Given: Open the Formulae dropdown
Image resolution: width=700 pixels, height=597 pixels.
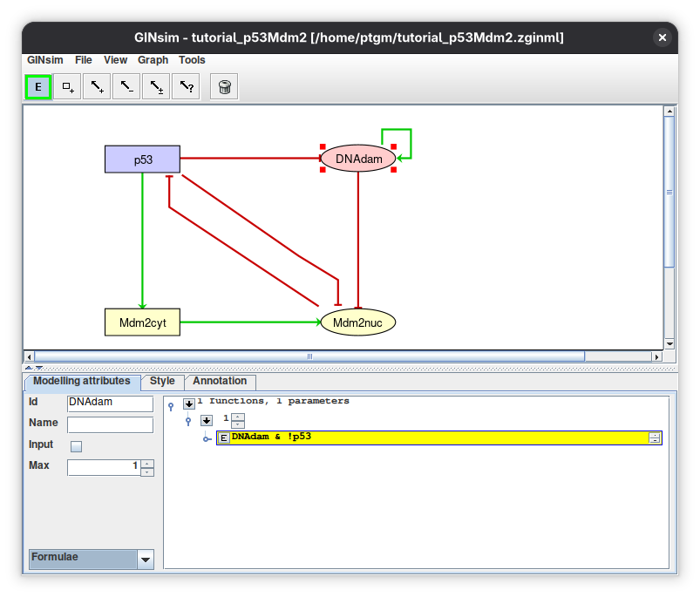Looking at the screenshot, I should [146, 560].
